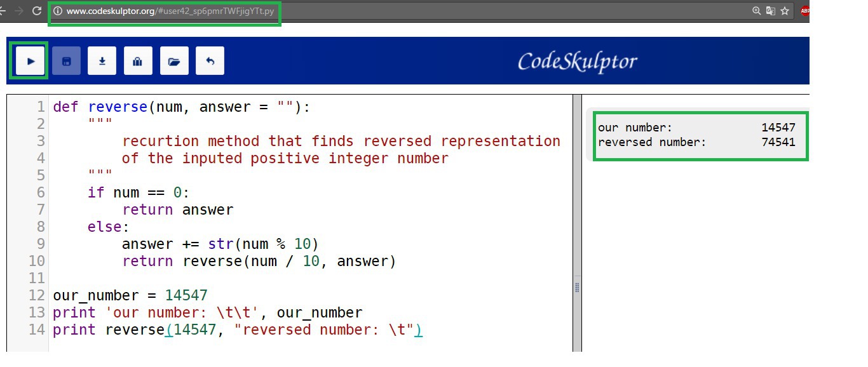Viewport: 868px width, 367px height.
Task: Click the 'reversed number:' console output
Action: point(652,142)
